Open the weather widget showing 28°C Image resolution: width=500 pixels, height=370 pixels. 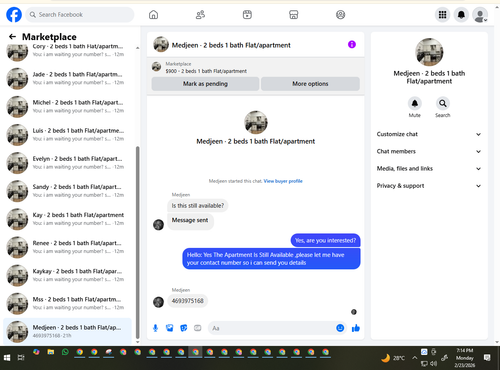coord(393,358)
